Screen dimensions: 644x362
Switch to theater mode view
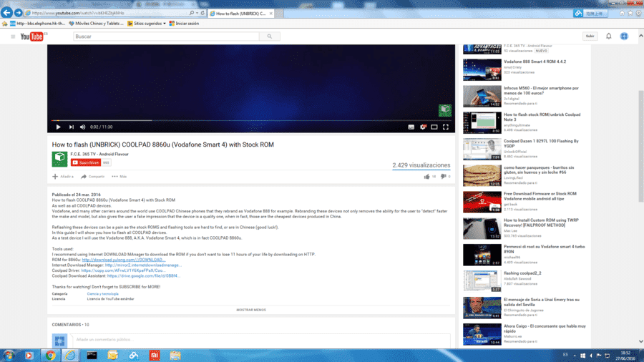tap(434, 127)
